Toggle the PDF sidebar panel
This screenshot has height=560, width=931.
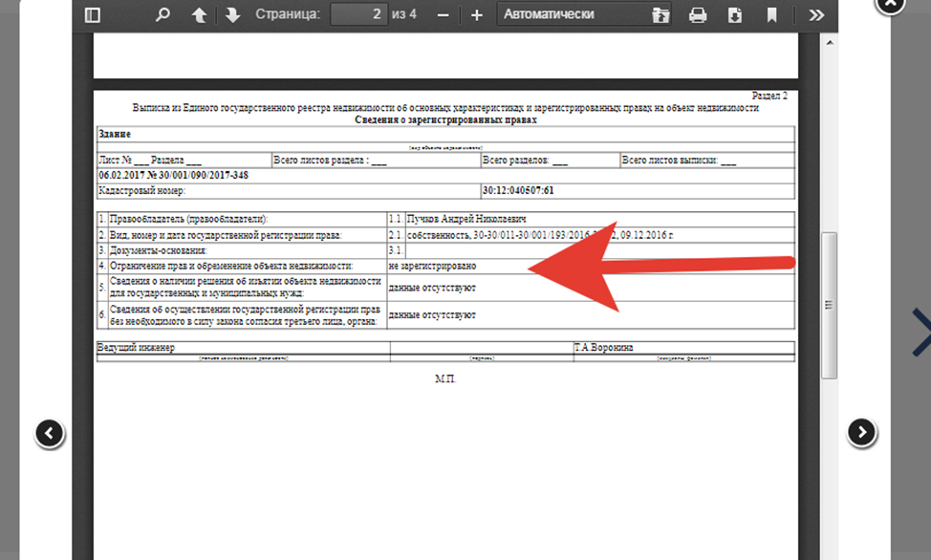tap(92, 15)
